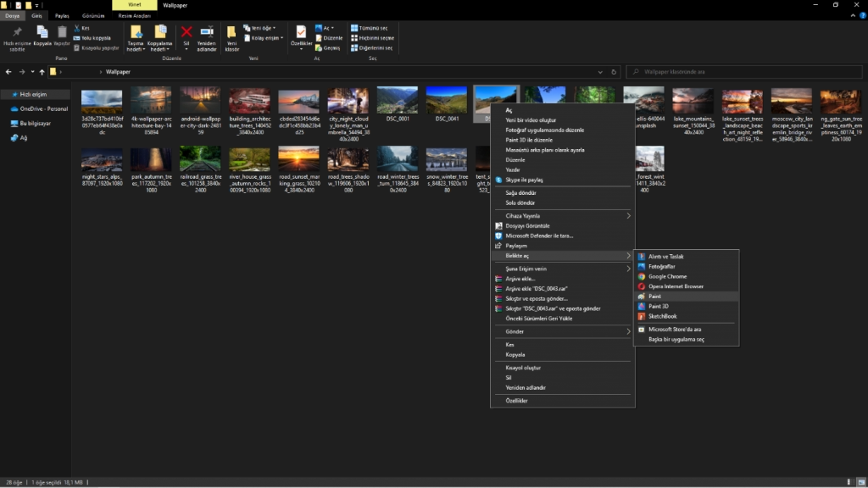Scan file with Microsoft Defender
868x488 pixels.
pos(539,236)
